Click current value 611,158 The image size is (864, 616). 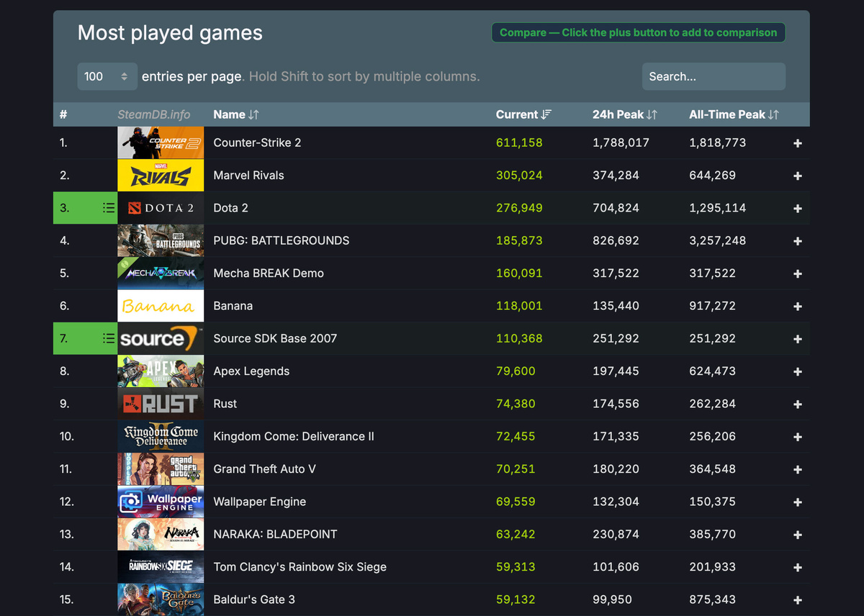[x=519, y=142]
